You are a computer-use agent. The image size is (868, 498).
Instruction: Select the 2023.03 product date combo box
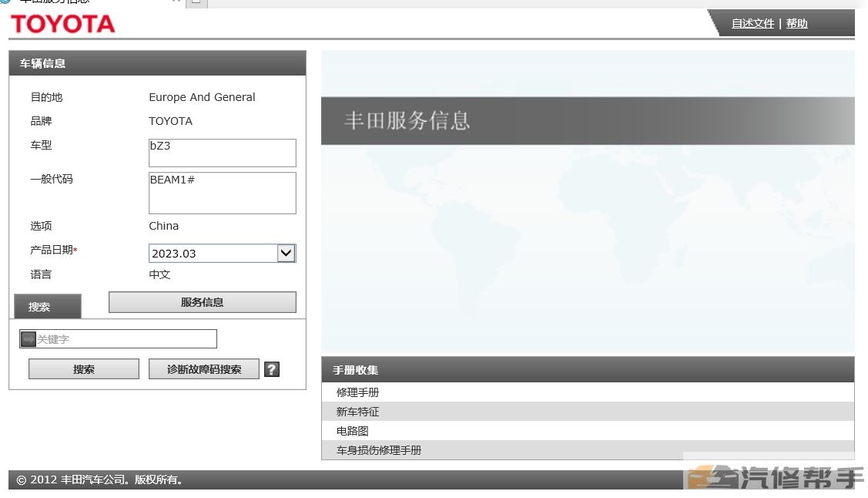point(222,253)
